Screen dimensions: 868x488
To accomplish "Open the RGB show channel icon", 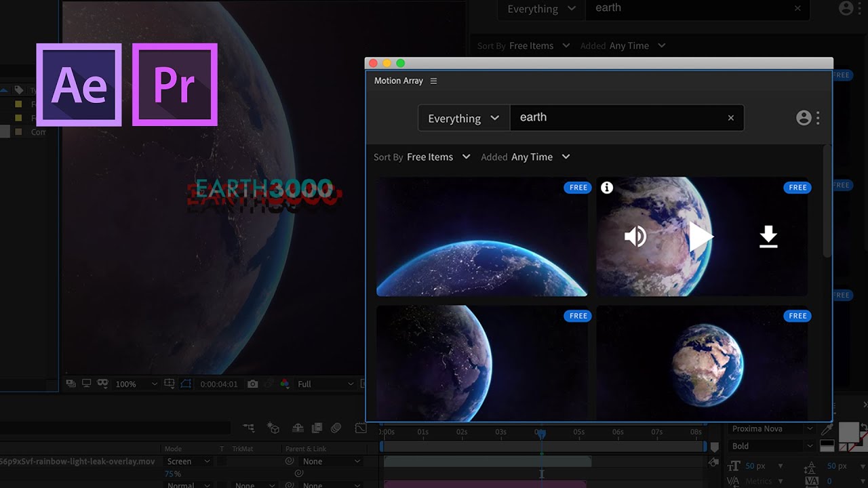I will [285, 384].
